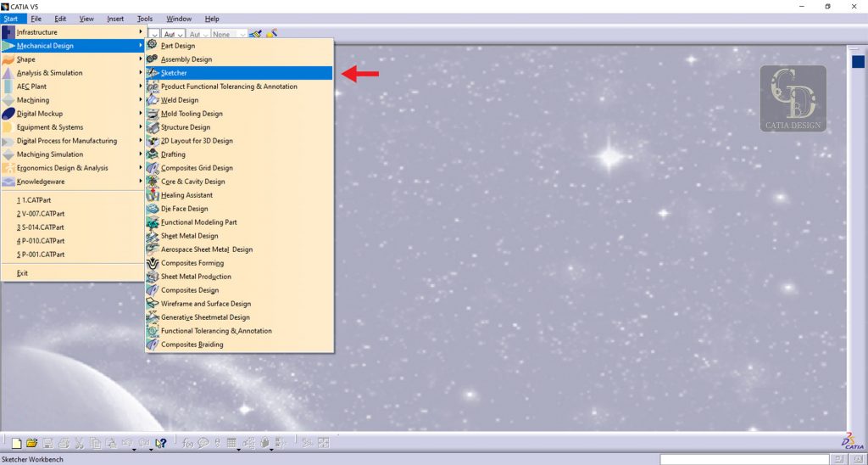Click the Painter brush icon in top toolbar
The image size is (868, 465).
coord(254,34)
